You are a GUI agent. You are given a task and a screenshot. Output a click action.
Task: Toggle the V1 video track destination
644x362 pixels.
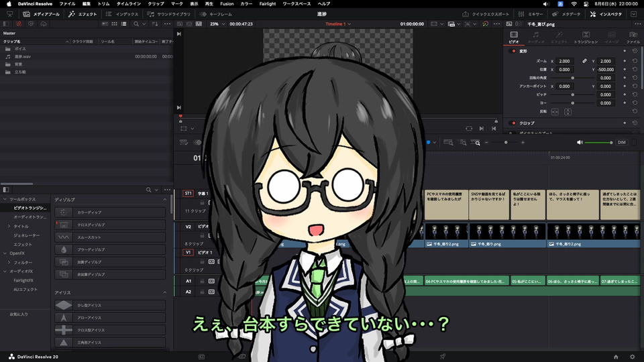click(x=188, y=253)
